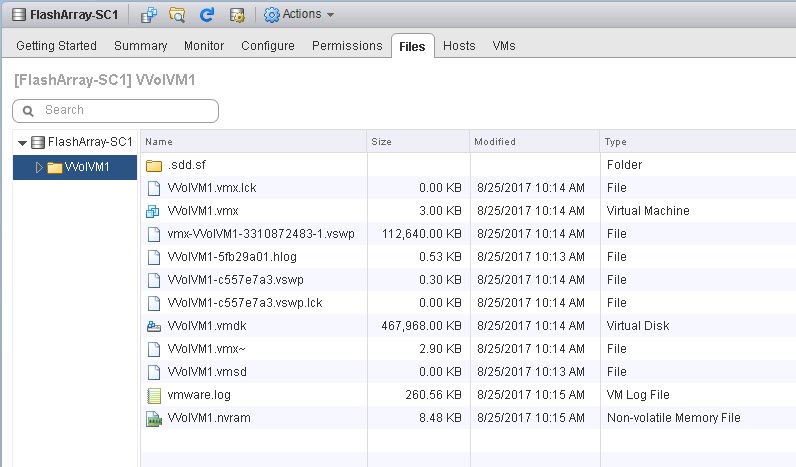This screenshot has width=796, height=467.
Task: Click the browse files folder-magnifier icon
Action: coord(177,15)
